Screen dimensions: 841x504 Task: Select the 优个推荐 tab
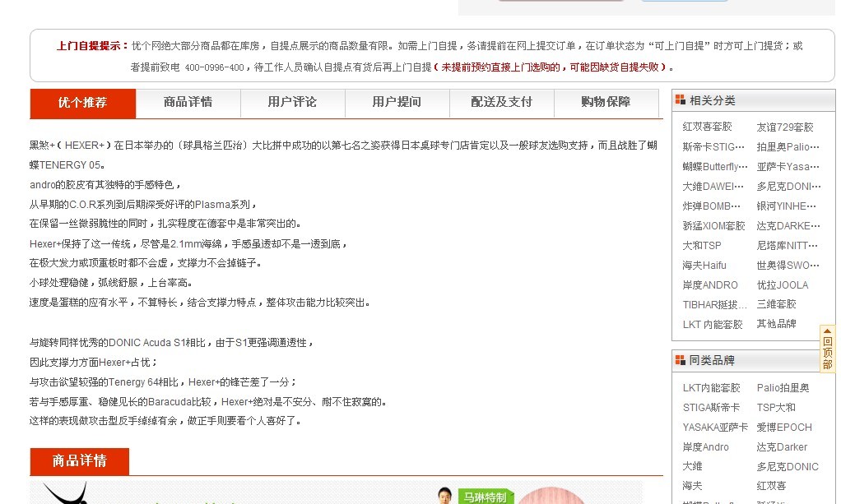click(82, 103)
